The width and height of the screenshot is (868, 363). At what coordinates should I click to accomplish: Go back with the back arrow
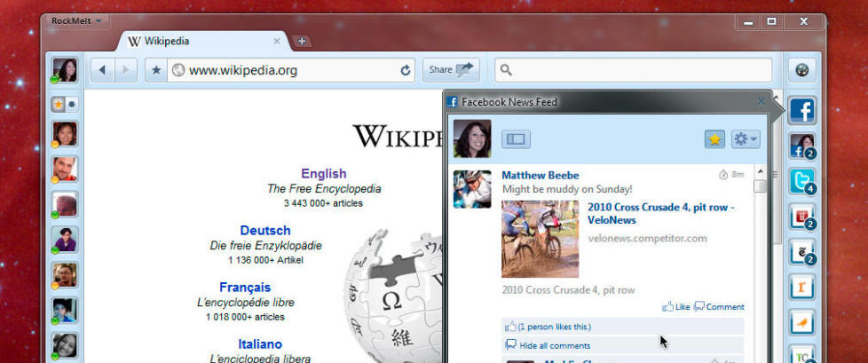click(x=102, y=70)
